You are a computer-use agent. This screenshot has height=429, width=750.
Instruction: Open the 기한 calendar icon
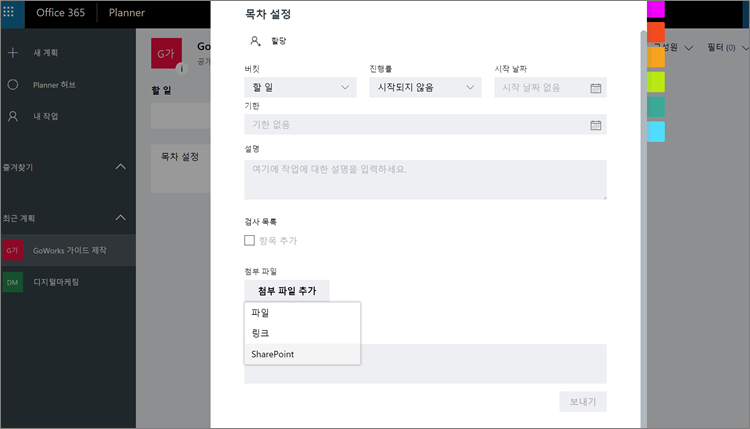595,125
